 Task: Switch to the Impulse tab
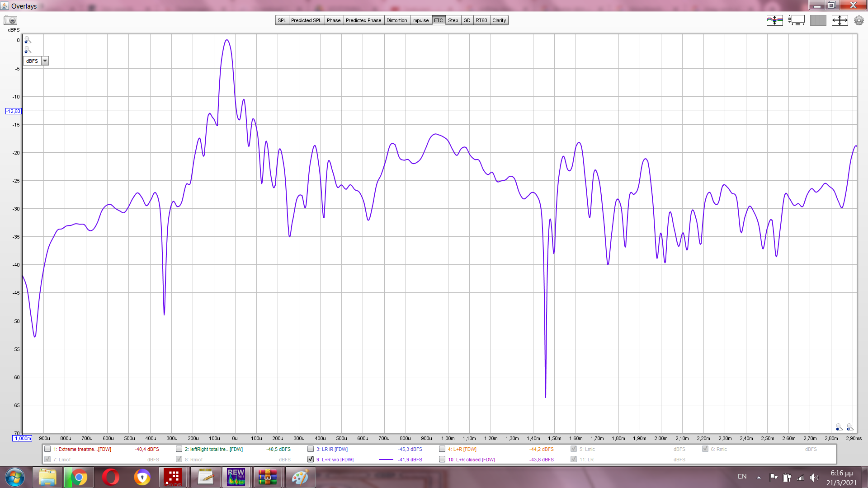420,20
